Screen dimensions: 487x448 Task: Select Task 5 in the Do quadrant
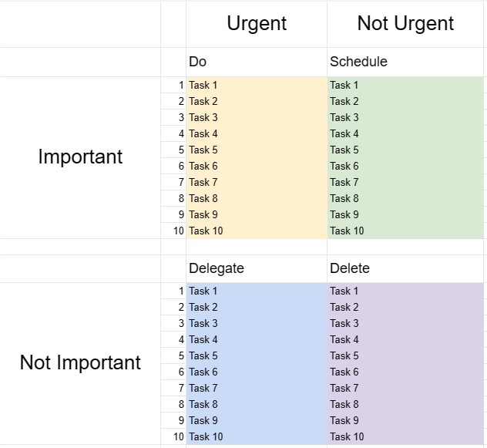tap(203, 150)
